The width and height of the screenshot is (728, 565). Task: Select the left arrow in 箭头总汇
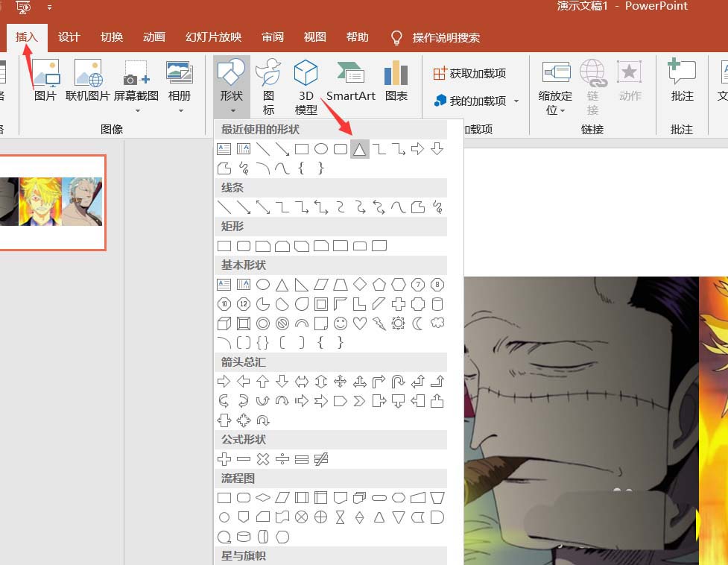(243, 382)
